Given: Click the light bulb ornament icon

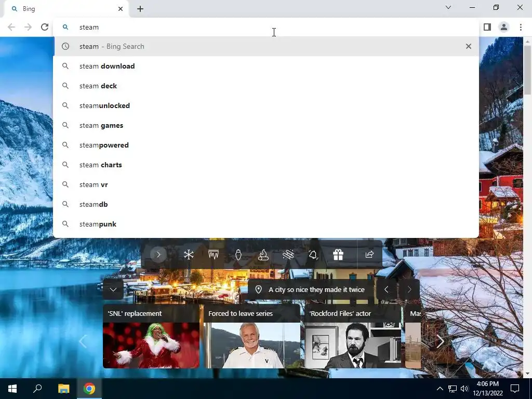Looking at the screenshot, I should tap(238, 255).
